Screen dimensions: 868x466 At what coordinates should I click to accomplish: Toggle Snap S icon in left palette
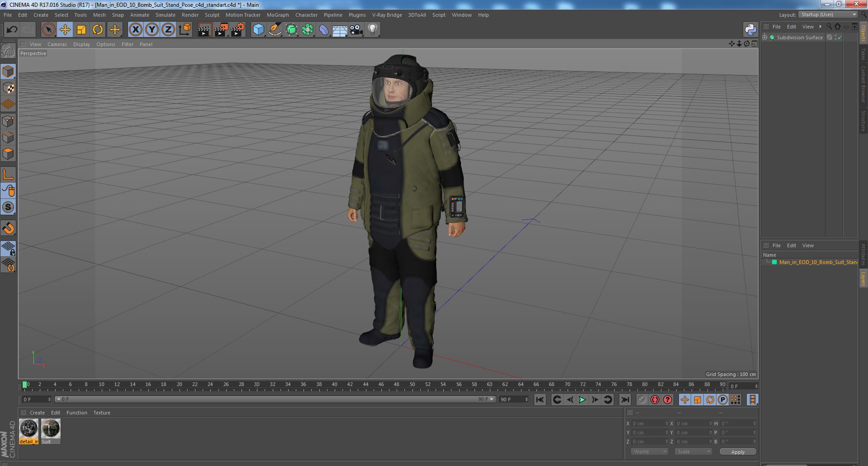(8, 207)
